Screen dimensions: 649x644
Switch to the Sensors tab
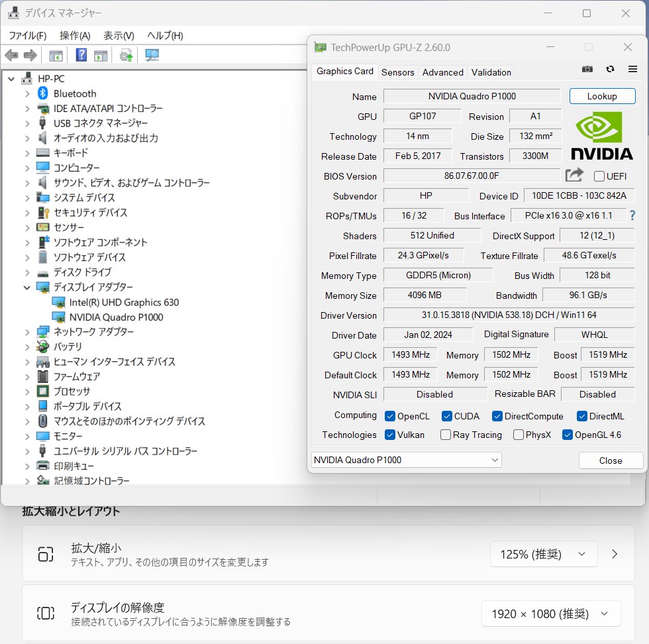point(397,72)
